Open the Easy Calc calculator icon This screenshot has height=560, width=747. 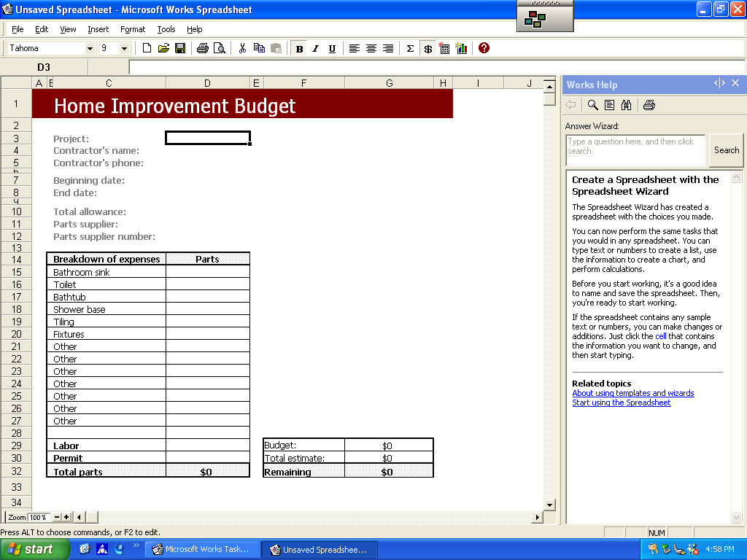(444, 49)
